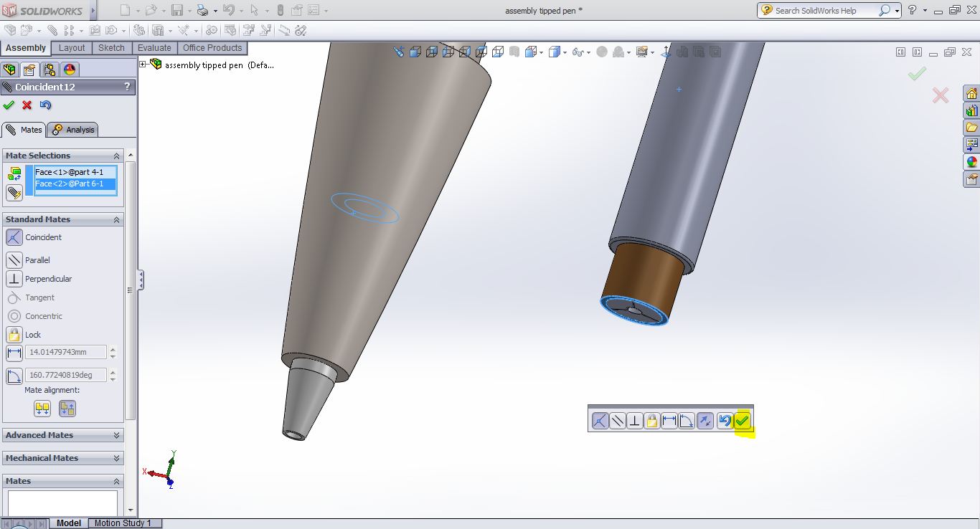
Task: Open Appearances color ball in task pane
Action: pyautogui.click(x=971, y=162)
